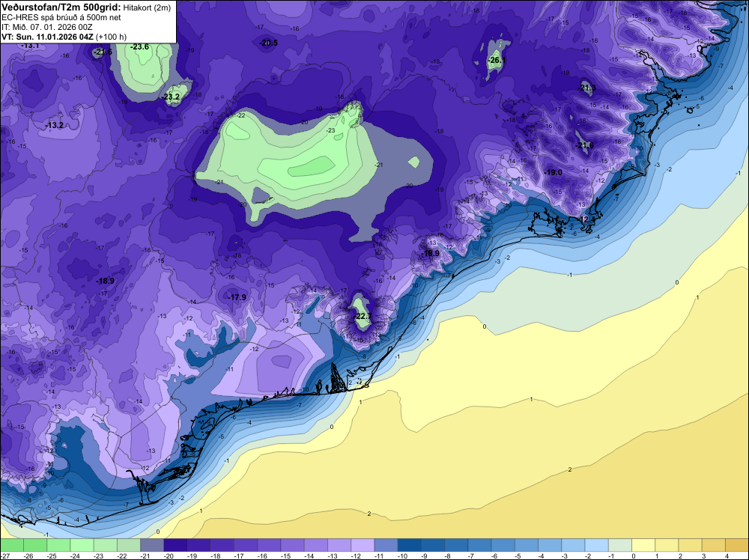Click the -22.7 value on the southern glacier
This screenshot has height=560, width=749.
coord(363,317)
